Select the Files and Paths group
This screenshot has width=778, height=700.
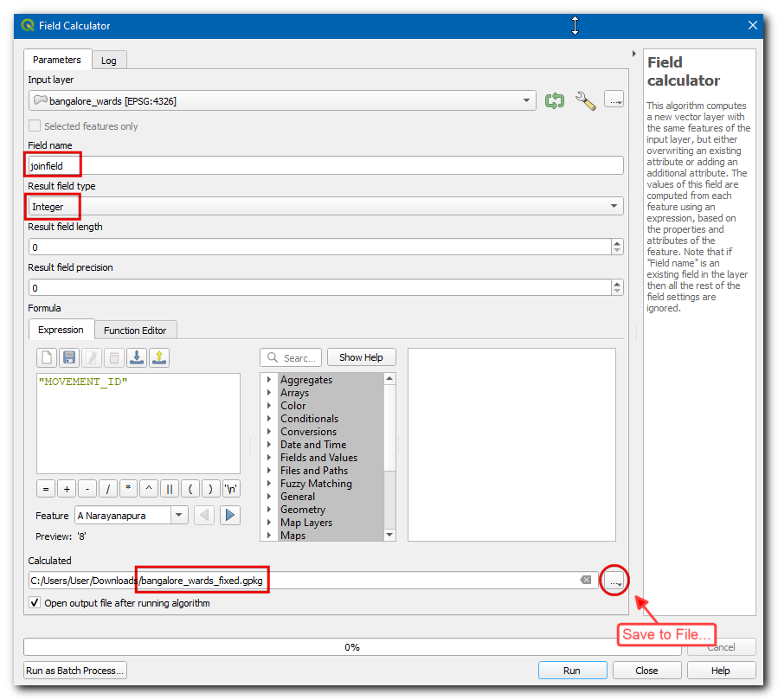point(314,470)
